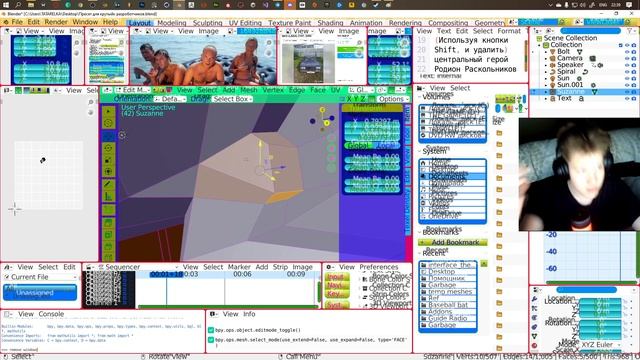Click the Suzanne mesh data icon in outliner
Screen dimensions: 640x360
(594, 91)
